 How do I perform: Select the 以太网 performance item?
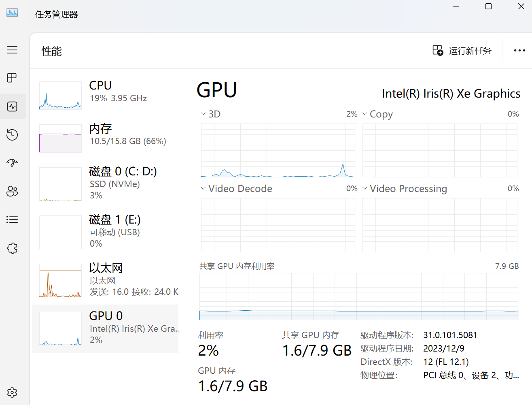[105, 280]
